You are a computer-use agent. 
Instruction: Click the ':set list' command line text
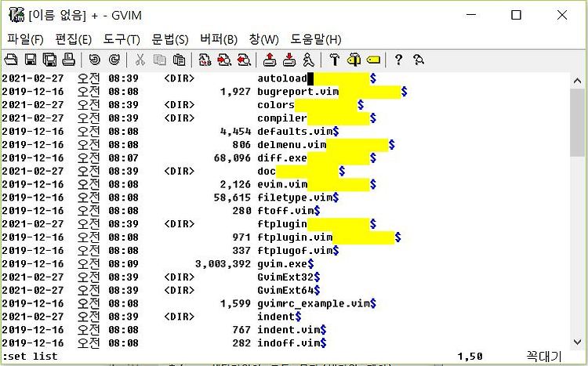coord(30,357)
